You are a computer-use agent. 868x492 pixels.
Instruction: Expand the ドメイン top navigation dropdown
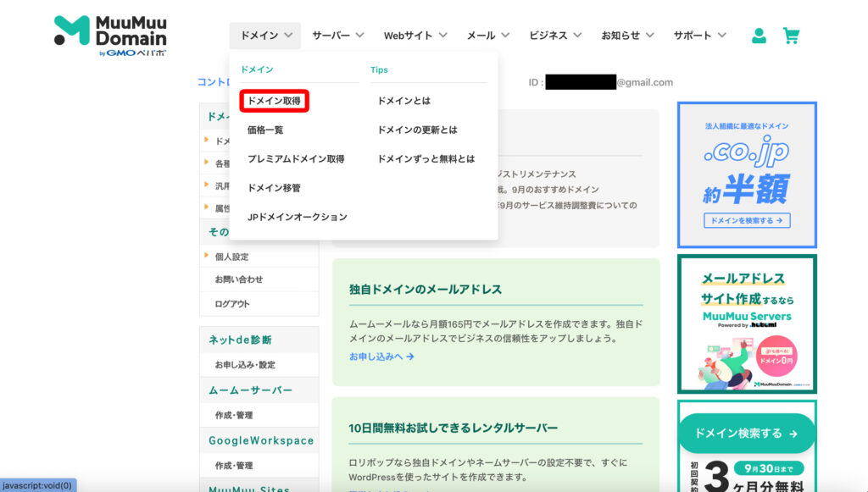[265, 36]
